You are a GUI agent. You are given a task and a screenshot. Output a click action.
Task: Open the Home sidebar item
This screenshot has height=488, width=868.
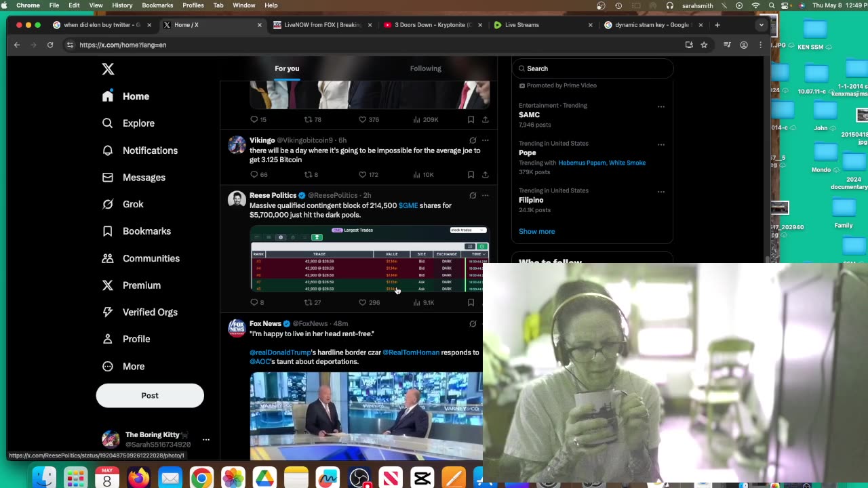coord(125,96)
